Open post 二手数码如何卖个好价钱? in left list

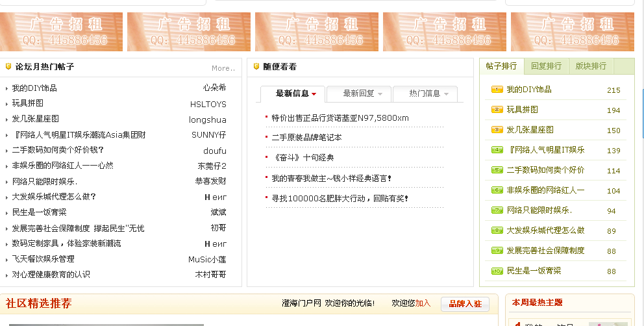(x=58, y=150)
